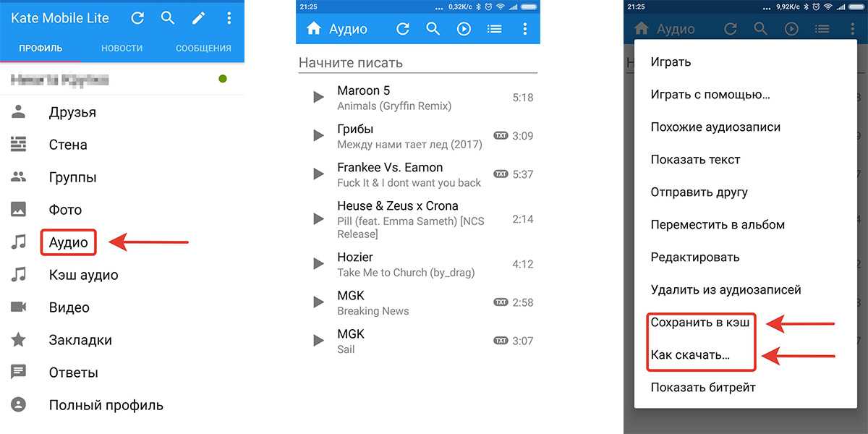Viewport: 868px width, 434px height.
Task: Tap the star icon beside Закладки
Action: click(x=18, y=339)
